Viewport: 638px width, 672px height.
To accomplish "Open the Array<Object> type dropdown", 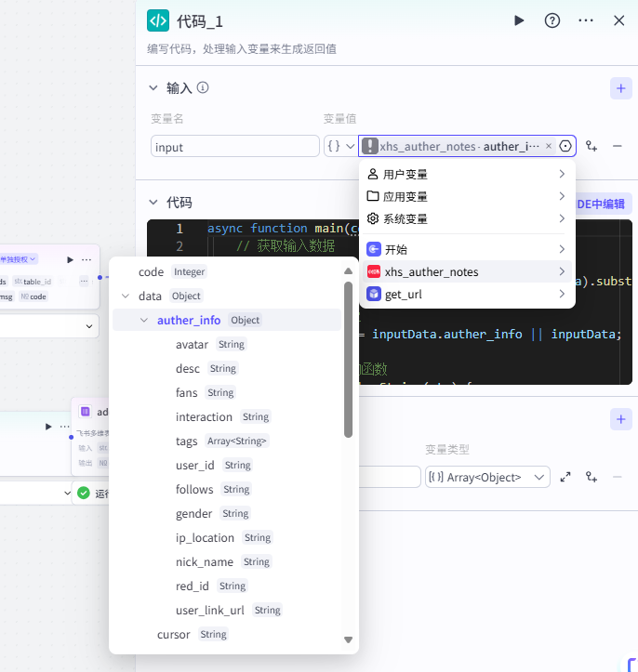I will click(487, 477).
